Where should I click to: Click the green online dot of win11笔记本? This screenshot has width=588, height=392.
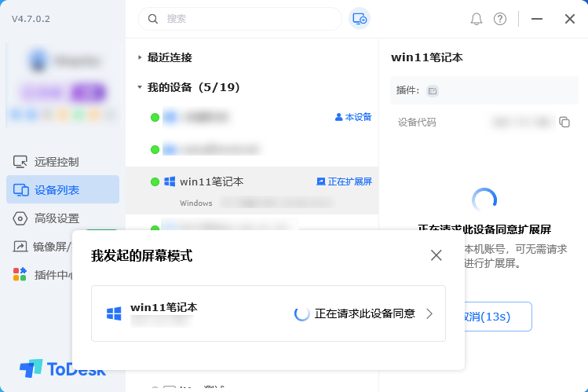[155, 182]
